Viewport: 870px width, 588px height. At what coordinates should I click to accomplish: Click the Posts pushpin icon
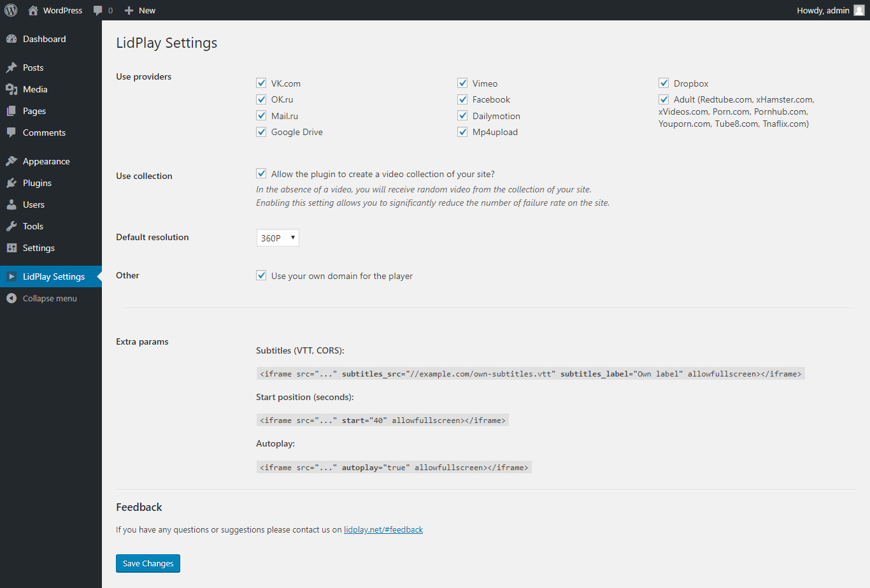(x=11, y=68)
